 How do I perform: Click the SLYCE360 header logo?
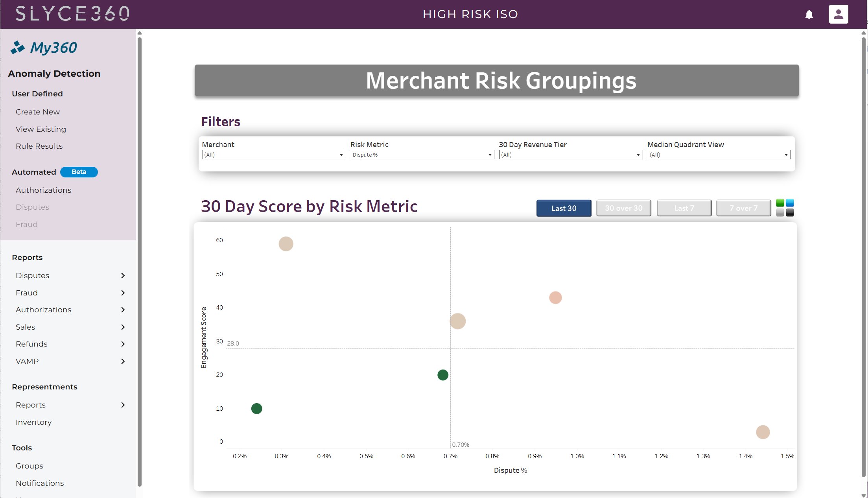click(x=72, y=14)
